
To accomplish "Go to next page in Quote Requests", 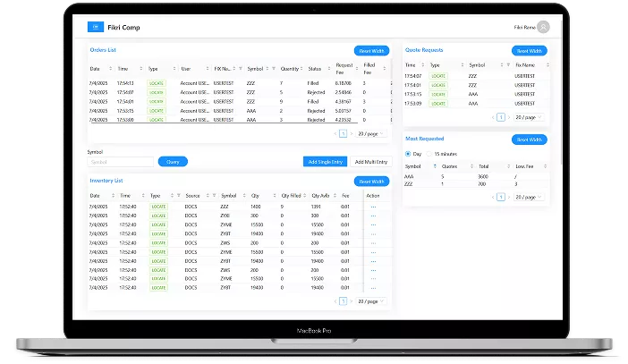I will tap(509, 117).
